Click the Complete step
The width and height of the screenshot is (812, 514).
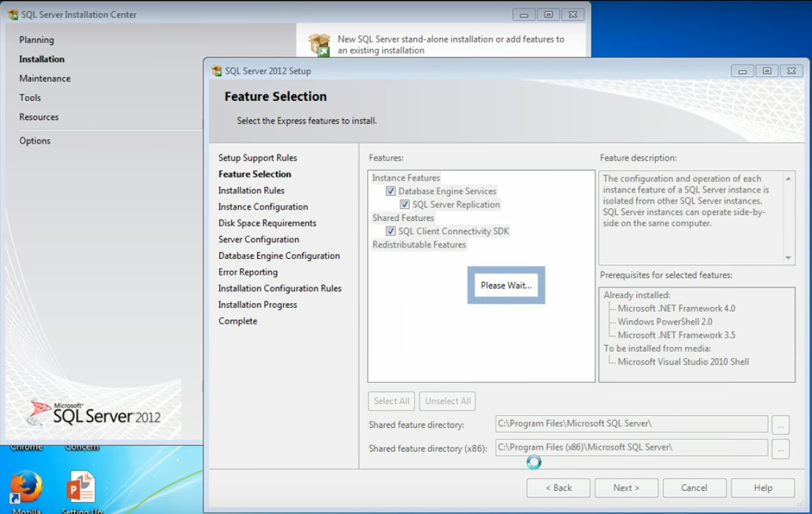[238, 320]
